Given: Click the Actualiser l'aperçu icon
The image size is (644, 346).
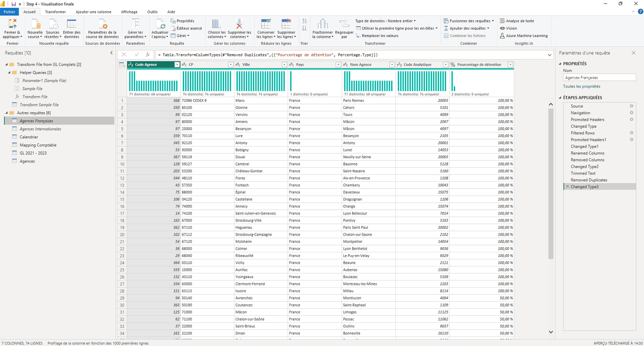Looking at the screenshot, I should point(160,24).
